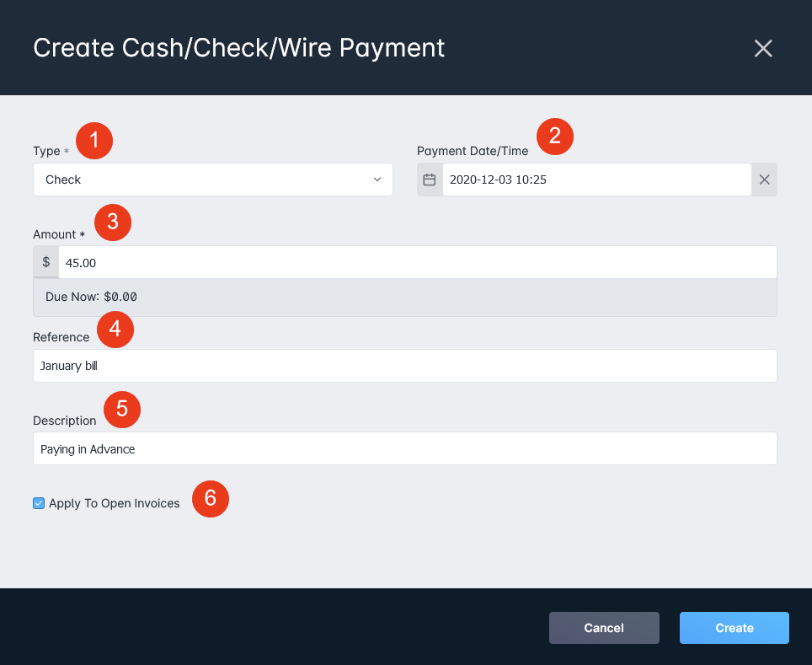The height and width of the screenshot is (665, 812).
Task: Click the chevron arrow in the Type selector
Action: (377, 180)
